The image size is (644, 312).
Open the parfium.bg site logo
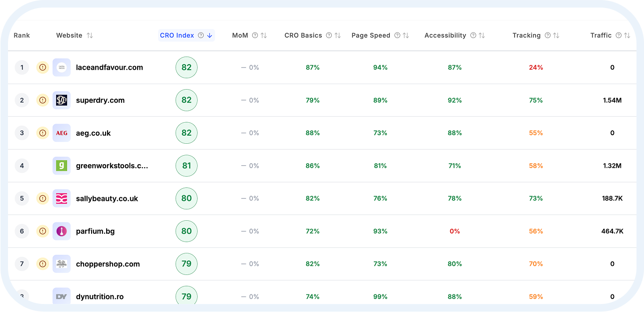pyautogui.click(x=62, y=231)
